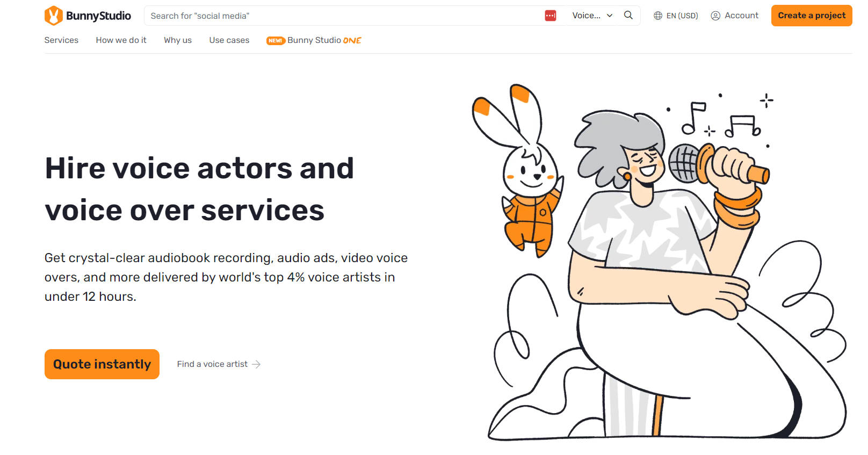Image resolution: width=868 pixels, height=455 pixels.
Task: Select the How we do it menu item
Action: coord(121,40)
